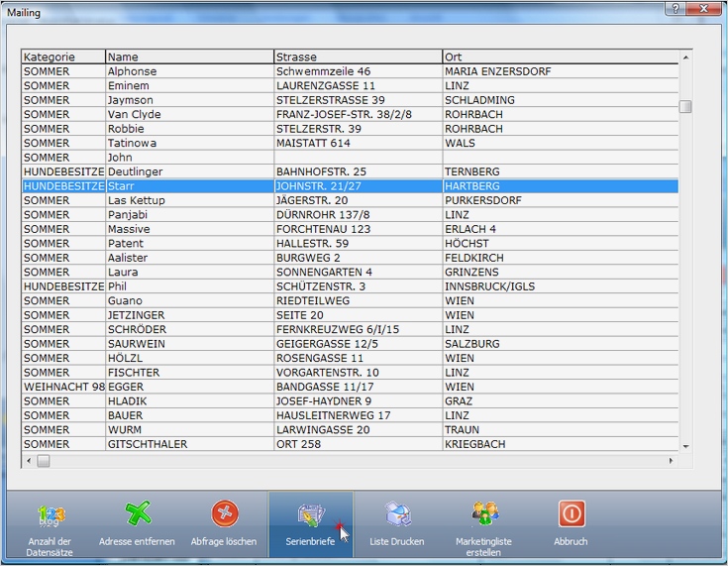
Task: Click the GRAZ city cell
Action: click(561, 401)
